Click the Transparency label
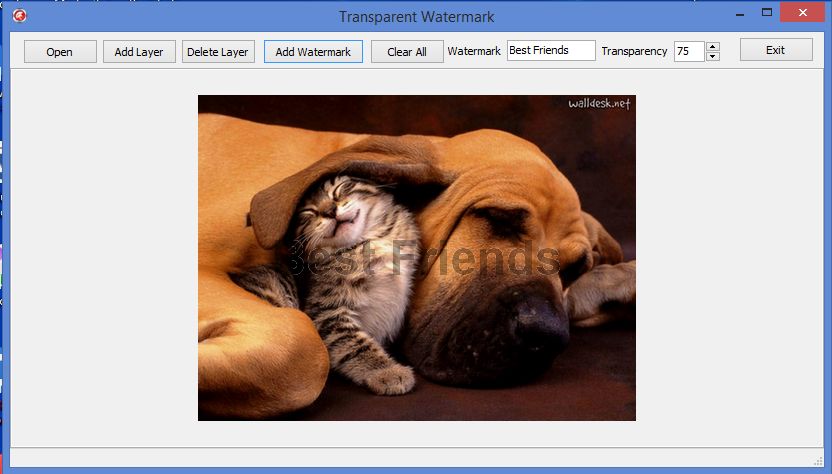The height and width of the screenshot is (474, 832). click(634, 51)
